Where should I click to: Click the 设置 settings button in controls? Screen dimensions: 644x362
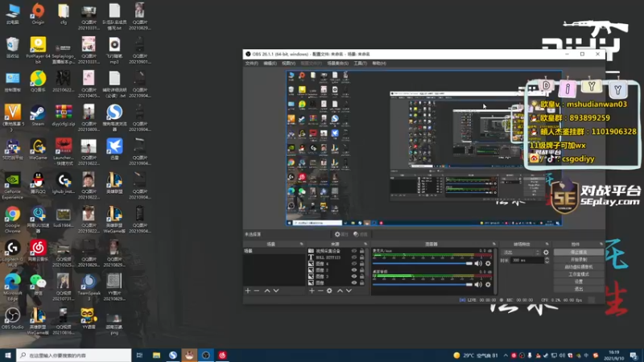[579, 282]
